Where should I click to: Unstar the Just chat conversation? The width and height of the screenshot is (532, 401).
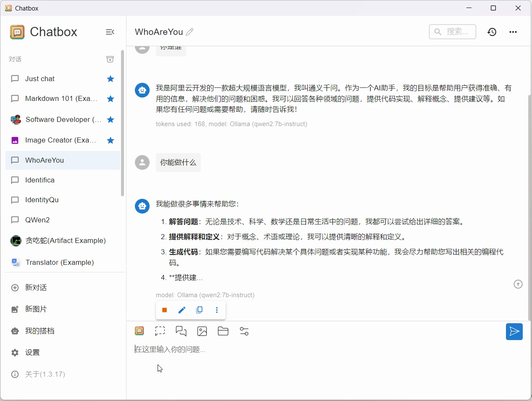111,79
